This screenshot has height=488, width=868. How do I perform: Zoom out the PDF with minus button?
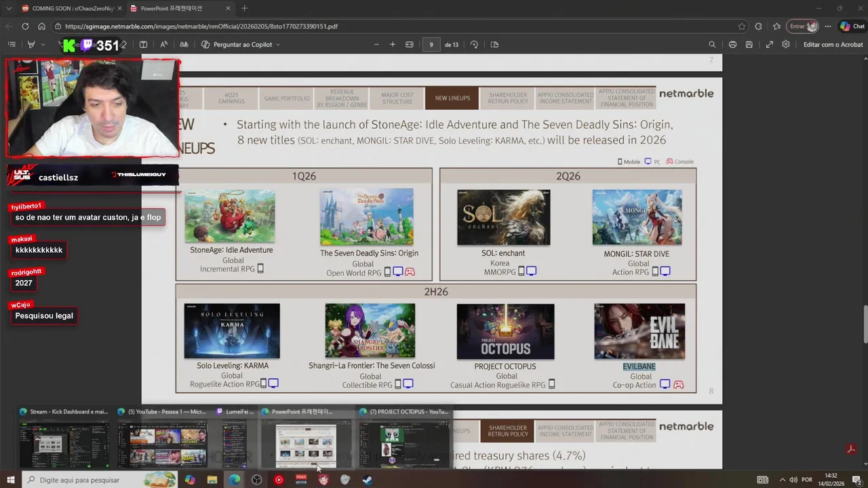coord(376,45)
